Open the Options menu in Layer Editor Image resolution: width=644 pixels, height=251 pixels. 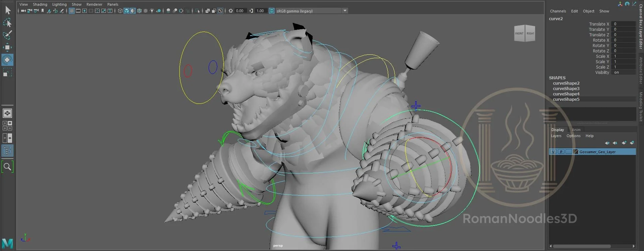point(573,136)
